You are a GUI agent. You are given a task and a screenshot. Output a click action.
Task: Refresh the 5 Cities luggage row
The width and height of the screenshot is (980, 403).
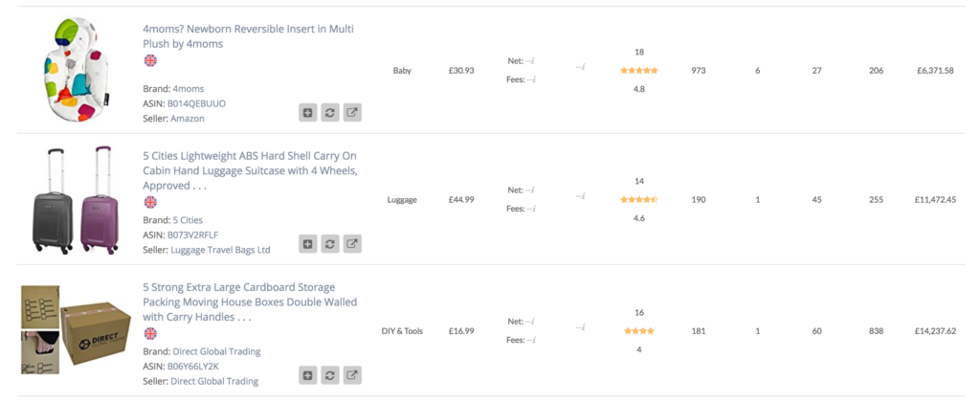(x=330, y=244)
